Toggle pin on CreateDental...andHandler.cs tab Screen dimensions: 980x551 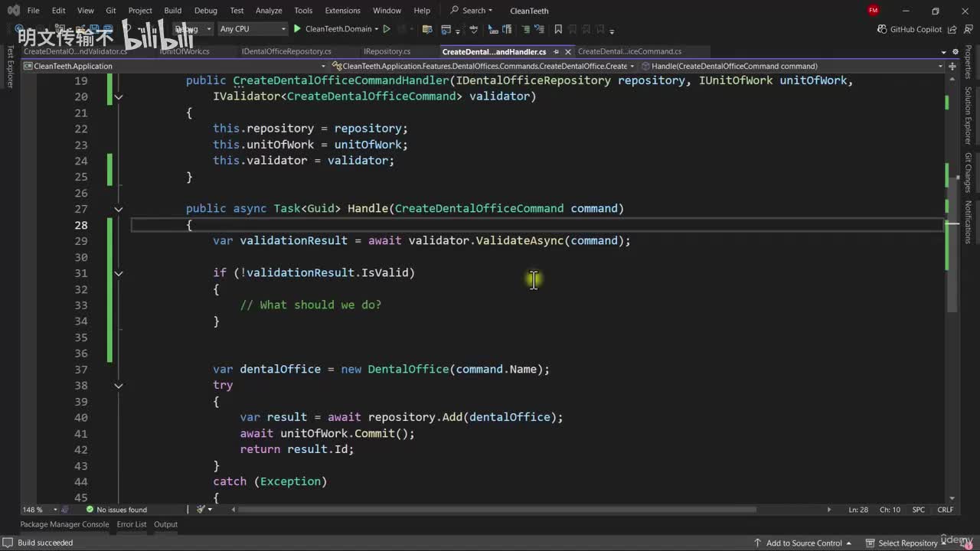tap(557, 51)
